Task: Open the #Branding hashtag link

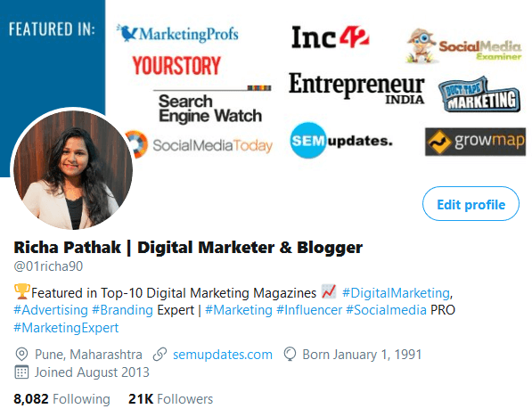Action: point(122,310)
